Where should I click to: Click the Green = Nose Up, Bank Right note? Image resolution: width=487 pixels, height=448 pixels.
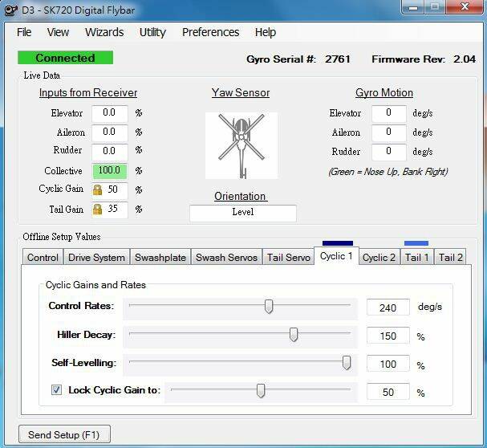point(388,172)
